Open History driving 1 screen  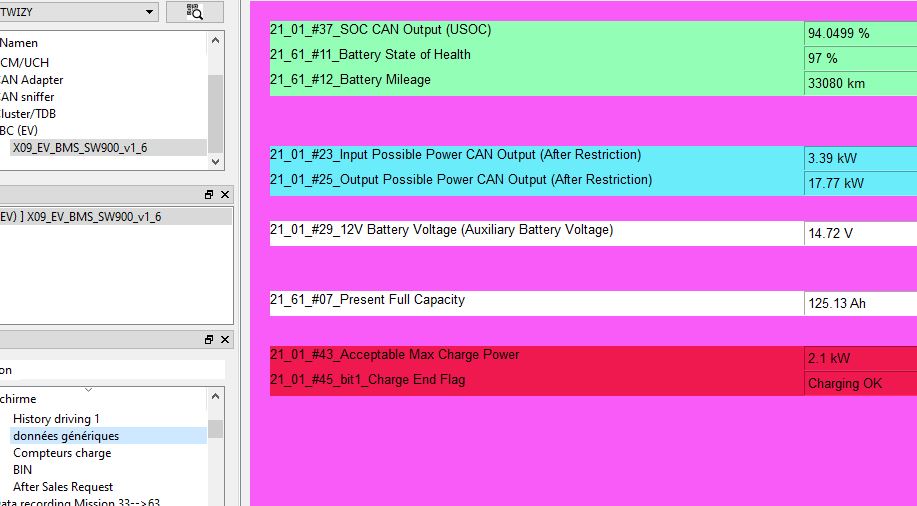56,419
